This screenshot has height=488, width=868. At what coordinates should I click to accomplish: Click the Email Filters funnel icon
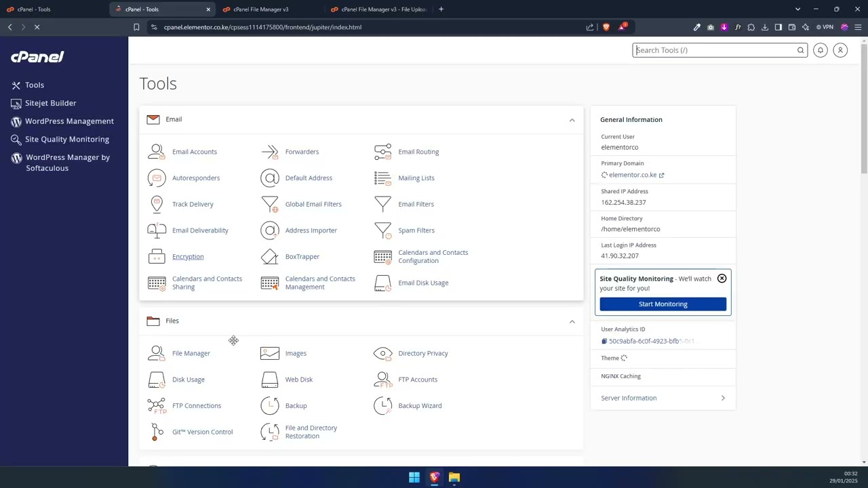[382, 204]
